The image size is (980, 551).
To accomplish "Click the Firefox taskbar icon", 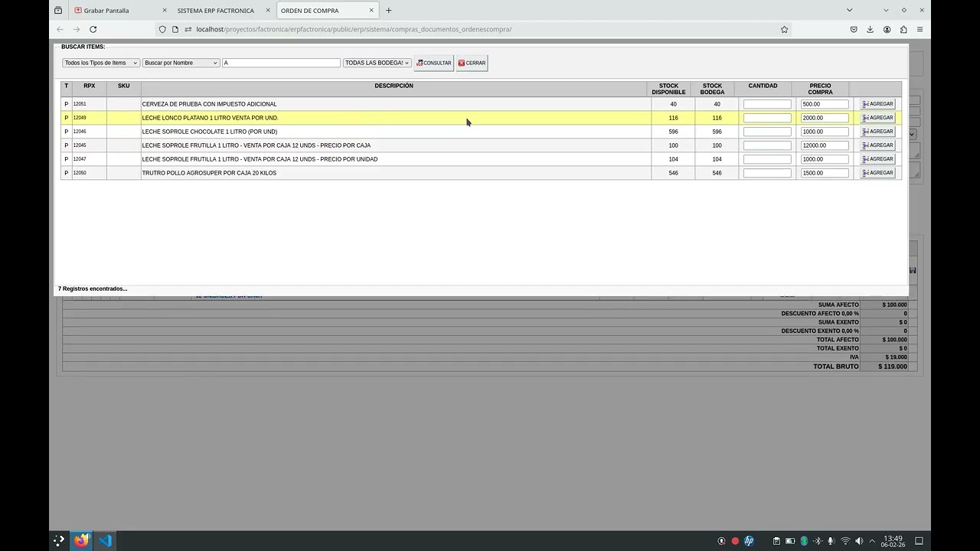I will 81,541.
